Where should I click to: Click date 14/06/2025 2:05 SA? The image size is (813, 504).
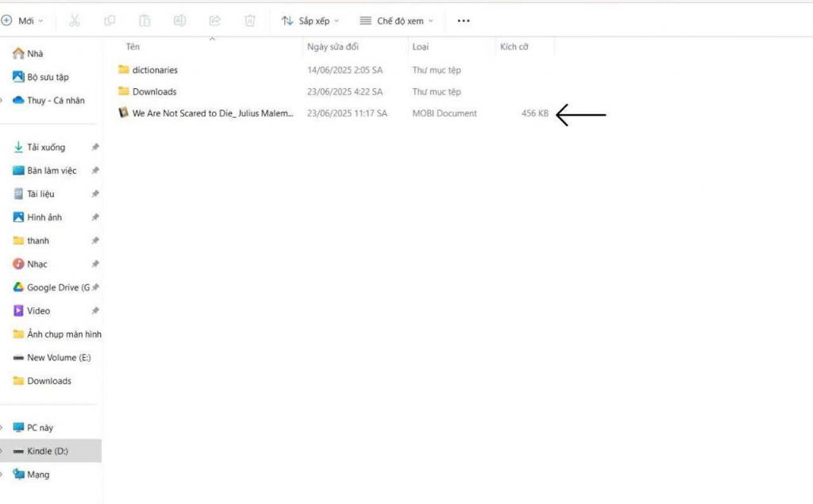(345, 70)
